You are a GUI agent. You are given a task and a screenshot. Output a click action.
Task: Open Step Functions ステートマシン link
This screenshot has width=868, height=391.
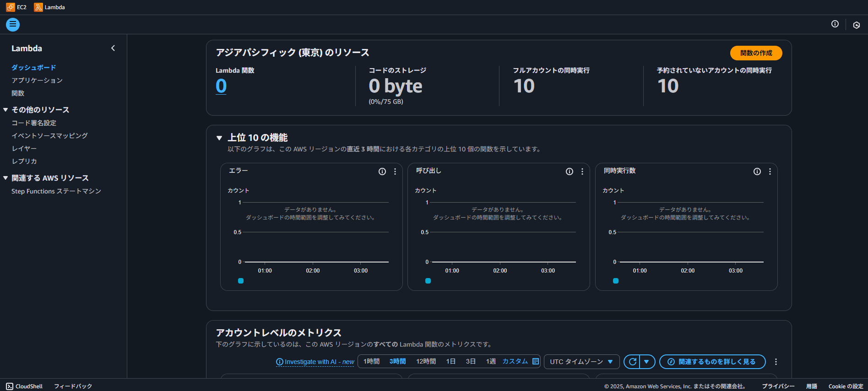click(56, 191)
